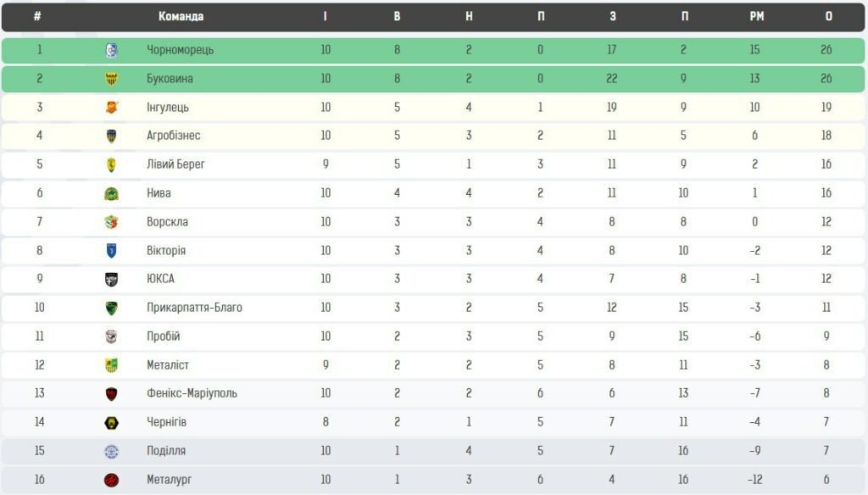Select the Ворскла club emblem
This screenshot has height=495, width=868.
pyautogui.click(x=111, y=222)
